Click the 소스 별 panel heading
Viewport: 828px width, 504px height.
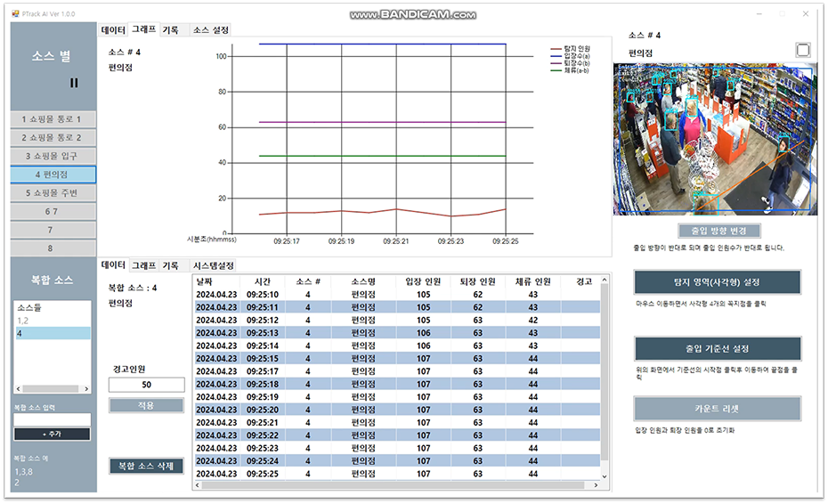coord(52,56)
